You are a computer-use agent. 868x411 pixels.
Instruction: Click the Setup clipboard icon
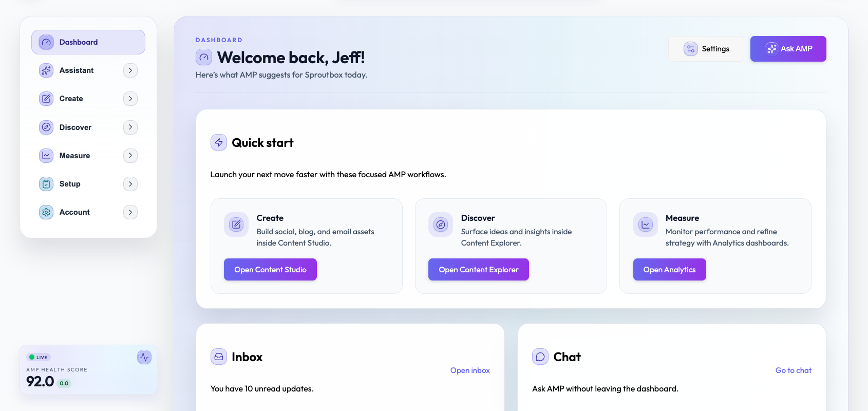(x=46, y=183)
